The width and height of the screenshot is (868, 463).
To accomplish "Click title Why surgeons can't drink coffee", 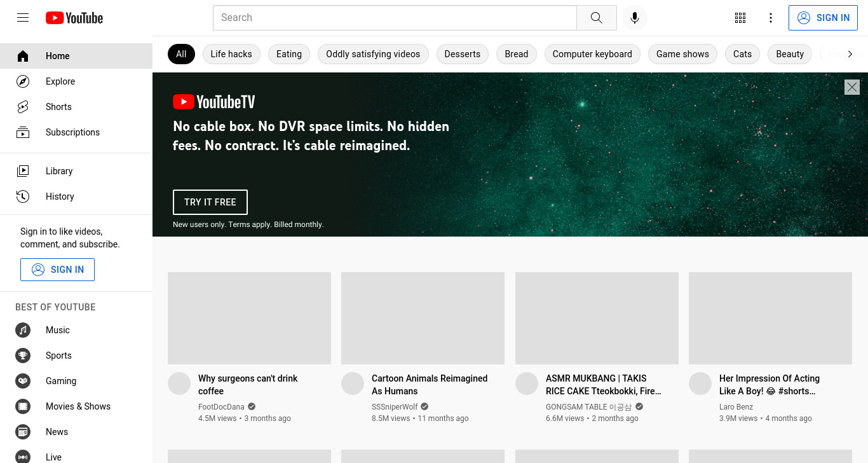I will pos(248,385).
